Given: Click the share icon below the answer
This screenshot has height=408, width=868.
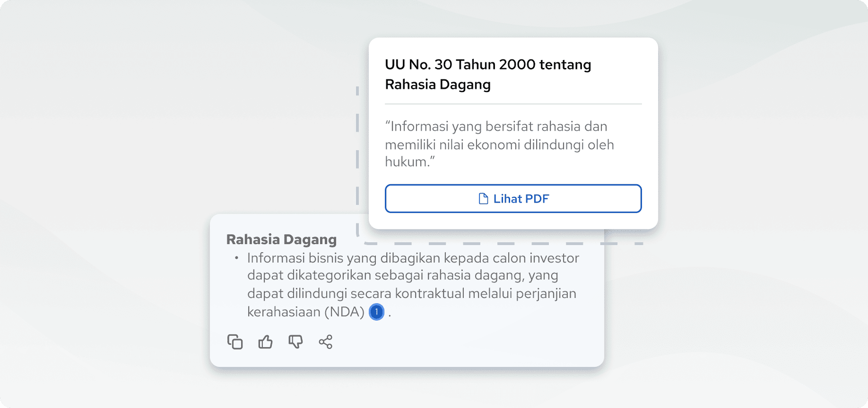Looking at the screenshot, I should tap(326, 342).
